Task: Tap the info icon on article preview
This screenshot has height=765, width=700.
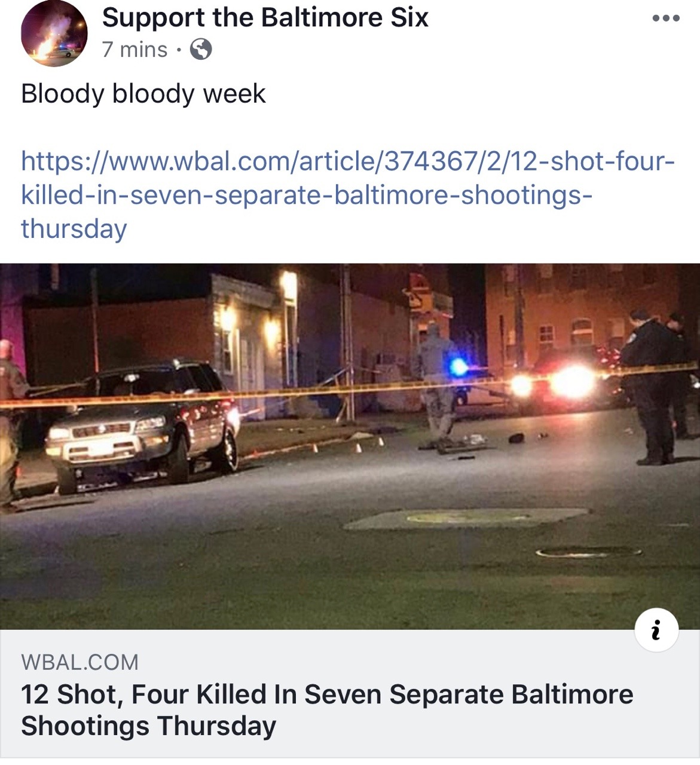Action: click(656, 630)
